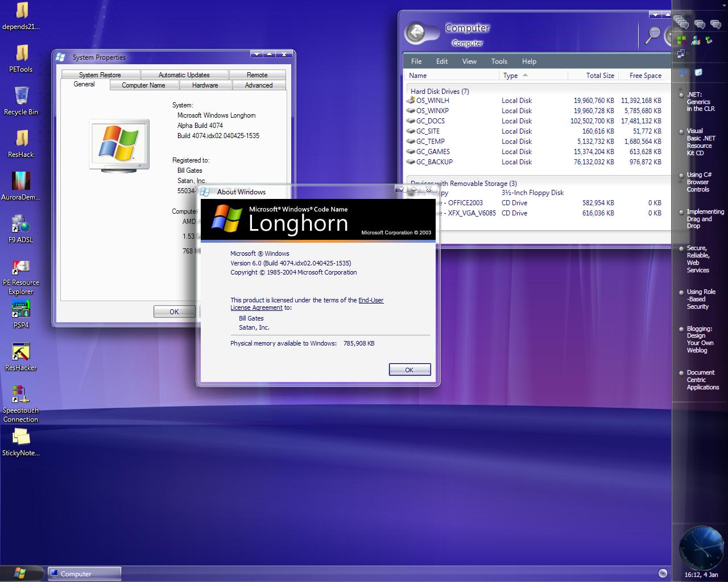Click OK in About Windows dialog

(409, 370)
